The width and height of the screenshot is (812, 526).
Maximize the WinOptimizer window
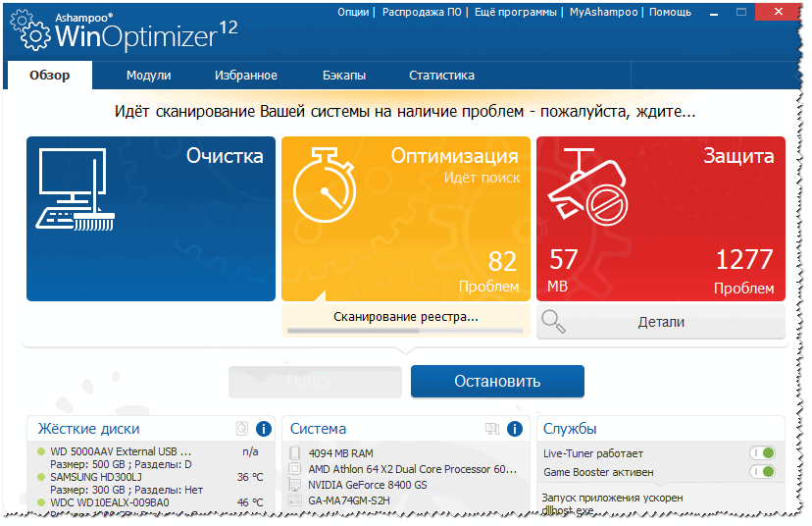(x=741, y=13)
